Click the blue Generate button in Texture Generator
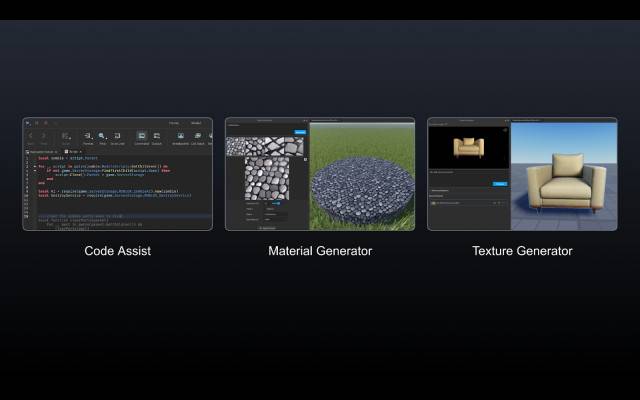 tap(500, 183)
